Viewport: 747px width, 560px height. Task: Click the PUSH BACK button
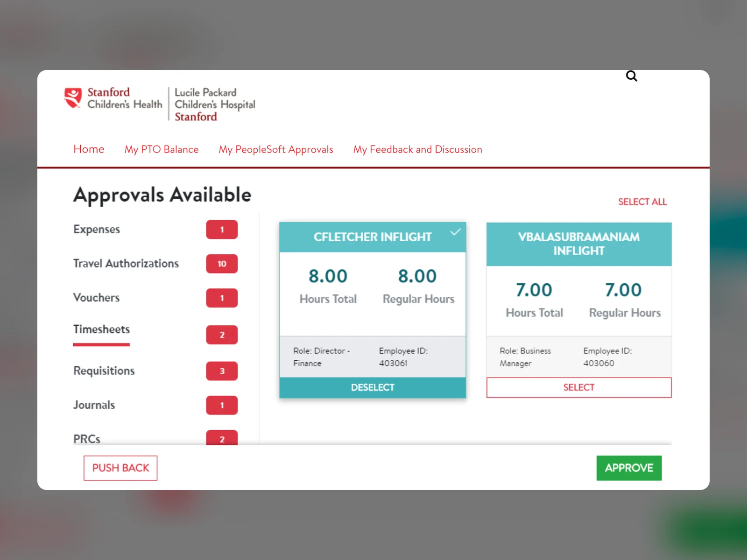click(120, 468)
